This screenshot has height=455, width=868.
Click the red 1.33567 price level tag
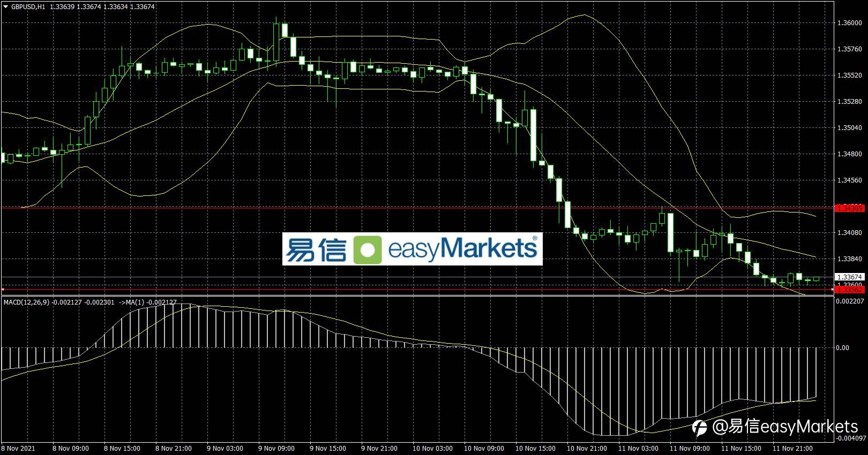[x=850, y=290]
